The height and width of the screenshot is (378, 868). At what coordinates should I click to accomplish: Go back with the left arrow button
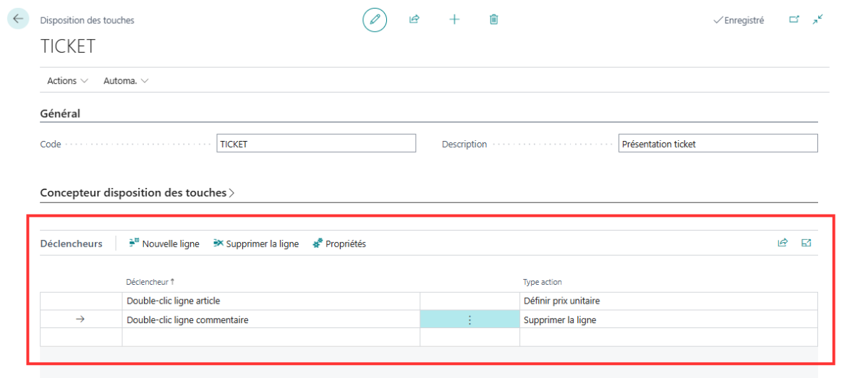(x=17, y=20)
